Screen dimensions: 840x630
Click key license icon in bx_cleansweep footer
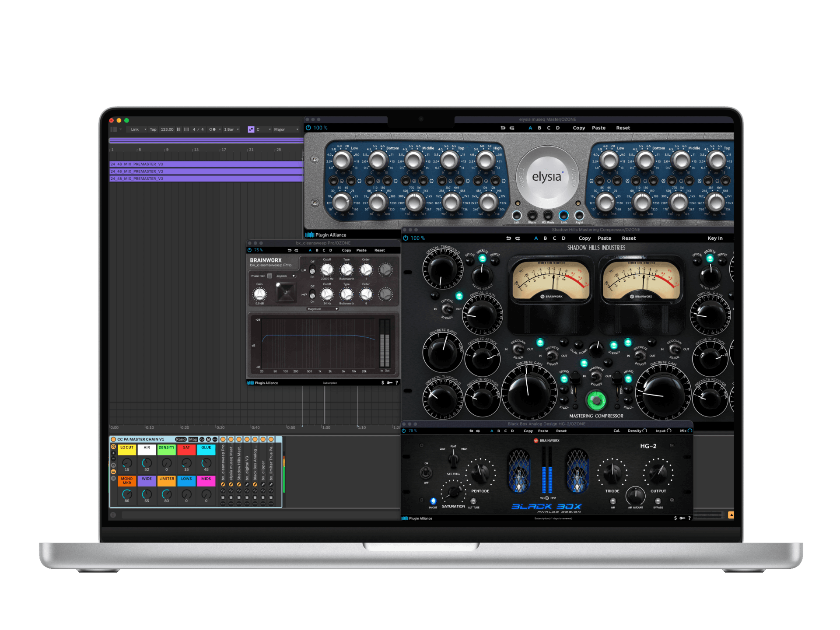coord(389,382)
